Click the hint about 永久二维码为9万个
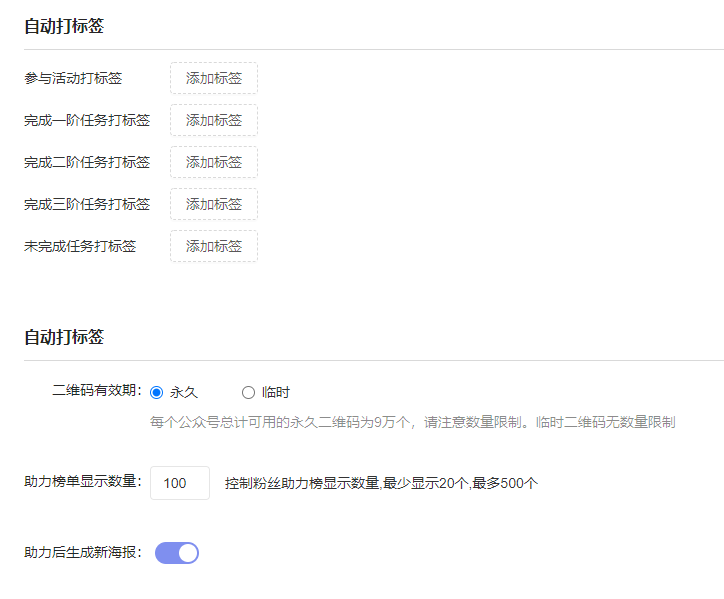 (413, 422)
